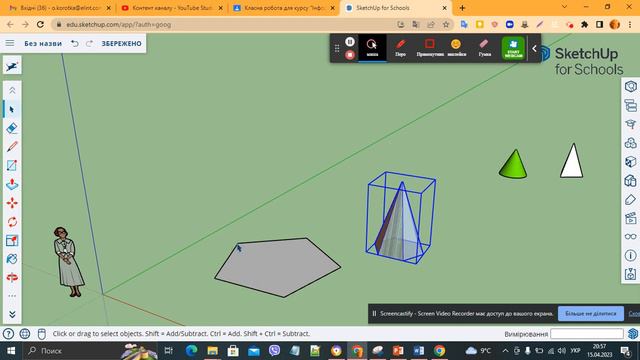Click the Screencastify toolbar drag-handle dots

pyautogui.click(x=337, y=48)
